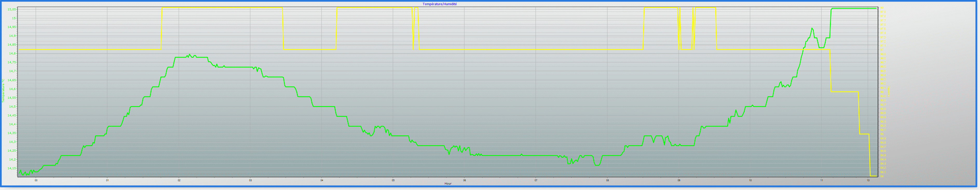Click temperature axis label "14,6"

coord(13,89)
